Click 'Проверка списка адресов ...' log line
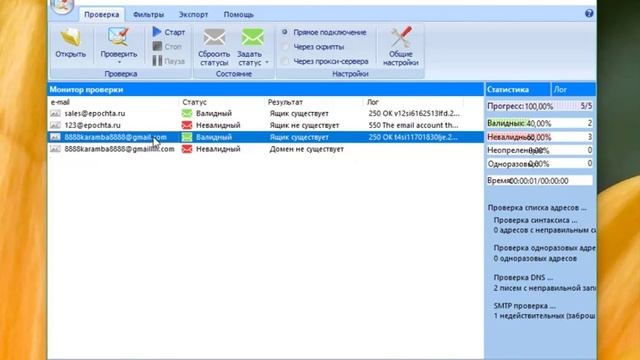 pos(537,208)
